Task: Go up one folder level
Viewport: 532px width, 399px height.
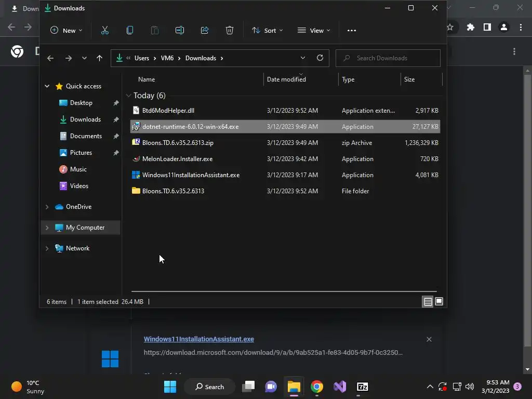Action: (99, 58)
